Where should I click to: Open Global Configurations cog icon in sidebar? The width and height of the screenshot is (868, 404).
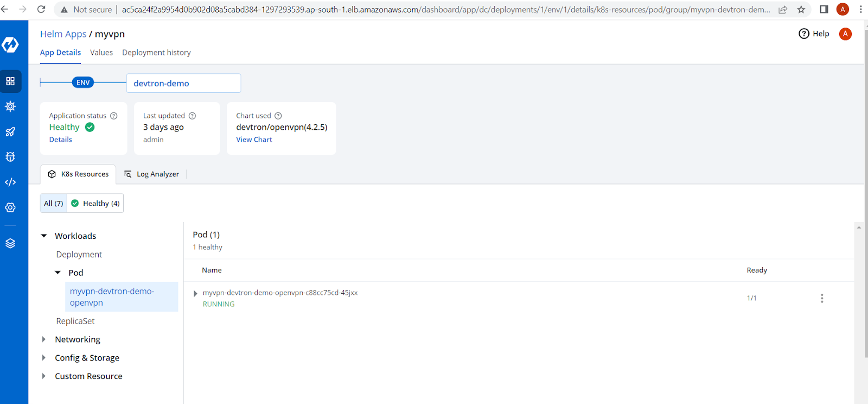[x=10, y=207]
